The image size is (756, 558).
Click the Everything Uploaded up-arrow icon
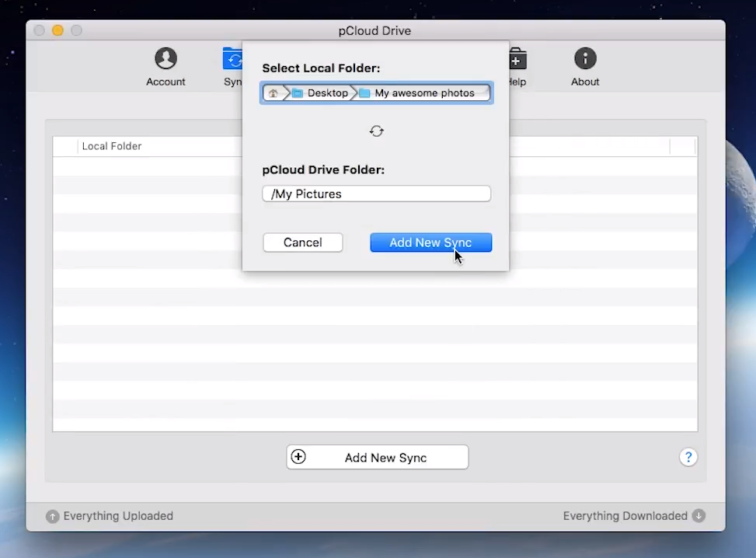point(53,517)
